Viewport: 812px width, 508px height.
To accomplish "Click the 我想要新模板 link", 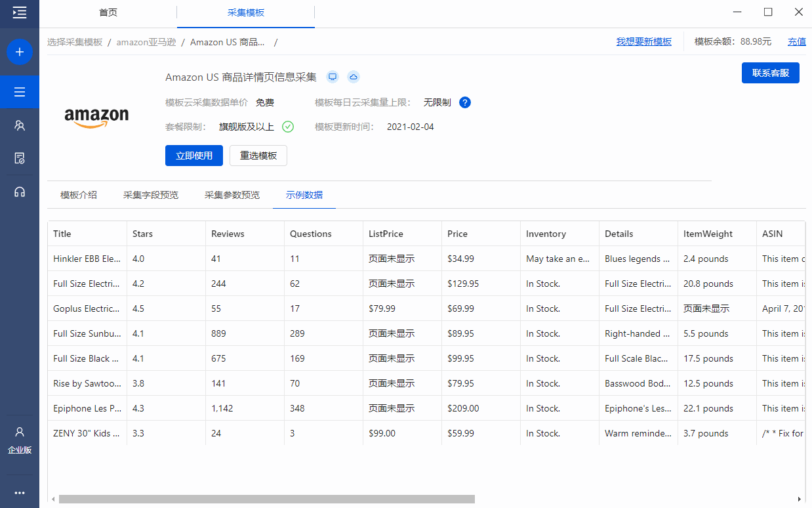I will (643, 41).
